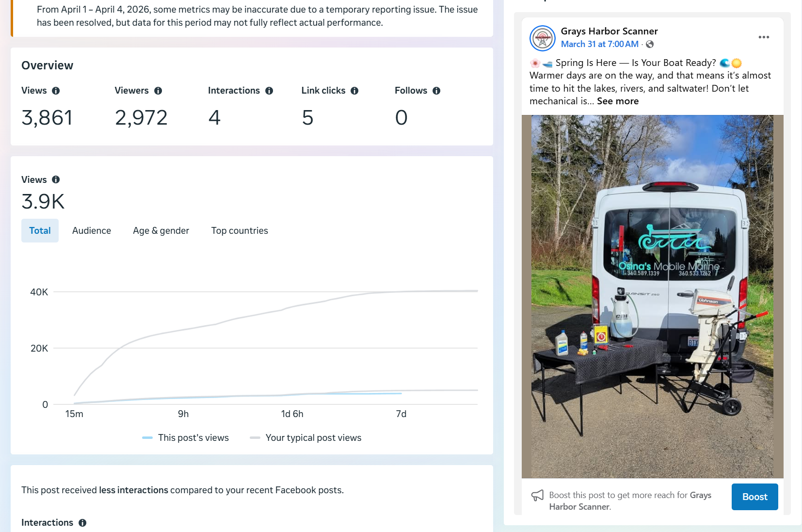
Task: Click the megaphone boost icon
Action: tap(537, 495)
